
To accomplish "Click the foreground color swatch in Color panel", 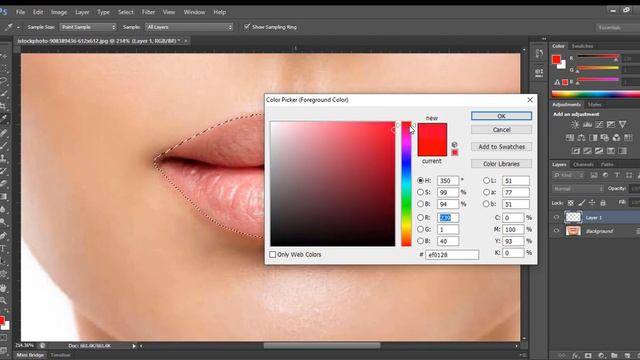I will (x=556, y=60).
